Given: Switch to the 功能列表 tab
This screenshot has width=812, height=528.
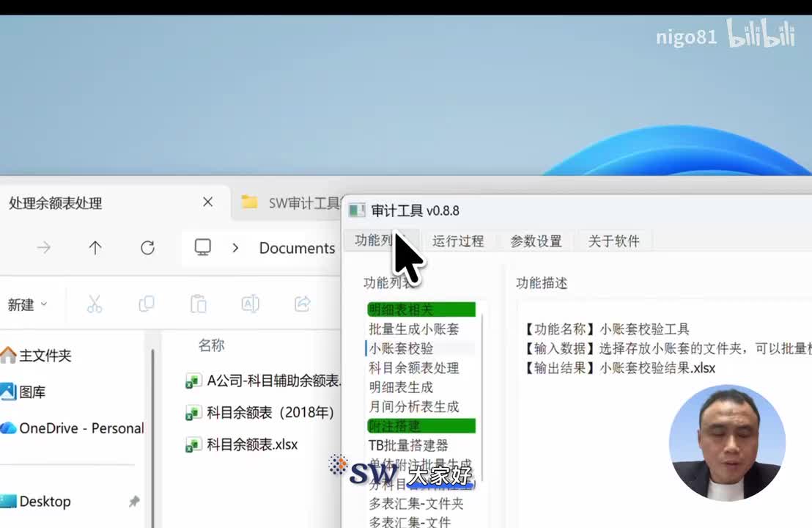Looking at the screenshot, I should point(380,241).
